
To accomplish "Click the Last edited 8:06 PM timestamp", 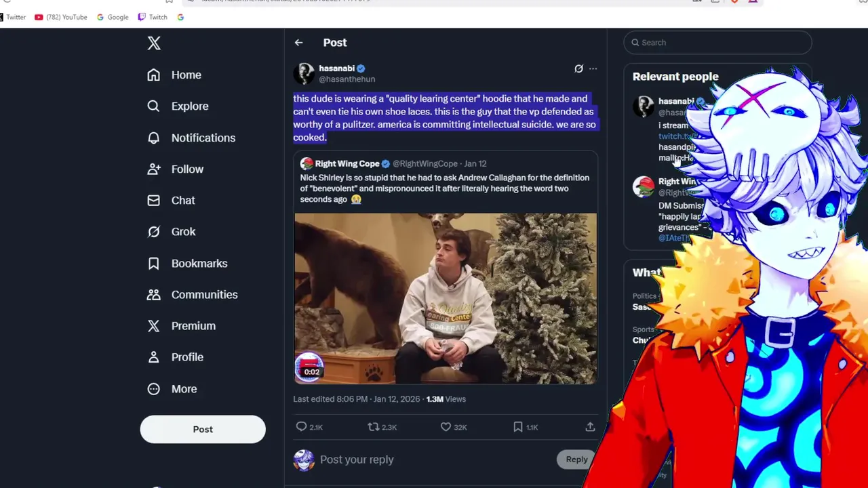I will pyautogui.click(x=357, y=399).
